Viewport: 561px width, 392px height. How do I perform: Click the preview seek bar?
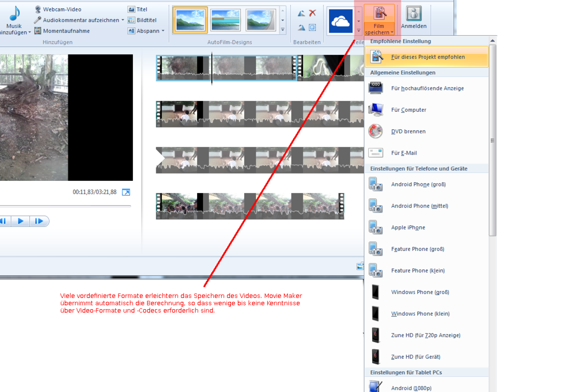click(x=65, y=206)
